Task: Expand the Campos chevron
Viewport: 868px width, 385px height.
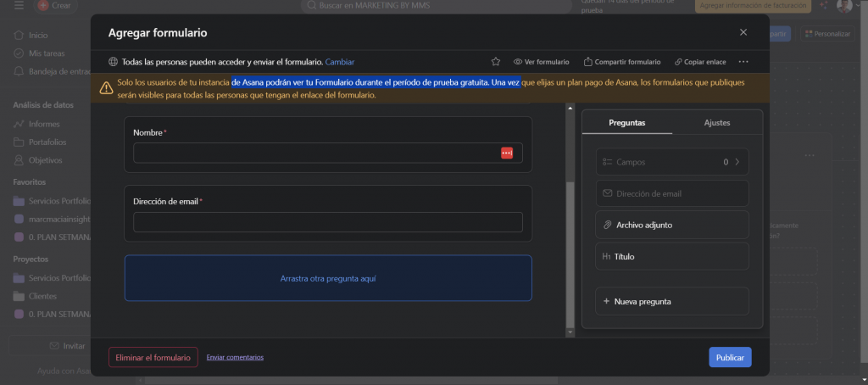Action: click(x=737, y=161)
